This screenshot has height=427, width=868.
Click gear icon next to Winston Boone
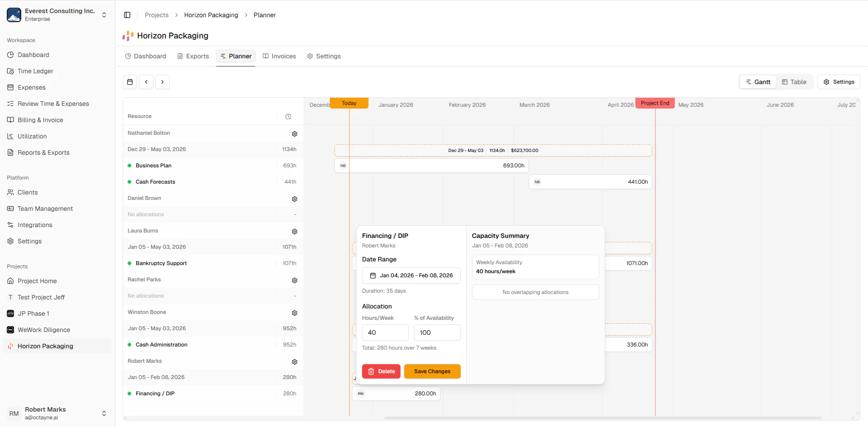295,313
